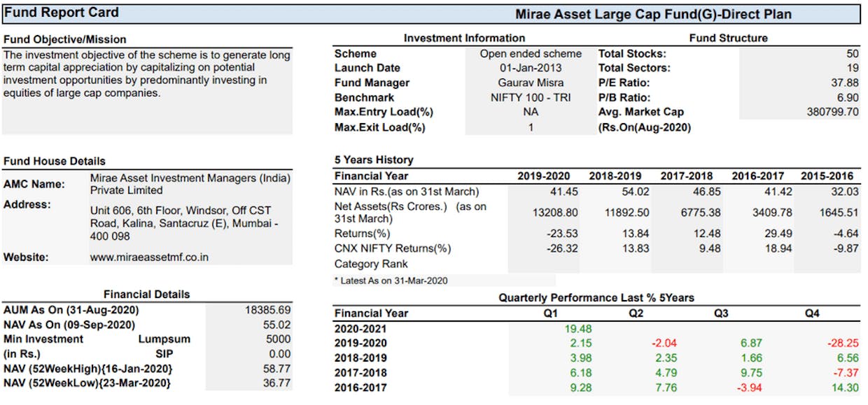The height and width of the screenshot is (405, 868).
Task: Click the investment objective description paragraph
Action: pos(146,73)
